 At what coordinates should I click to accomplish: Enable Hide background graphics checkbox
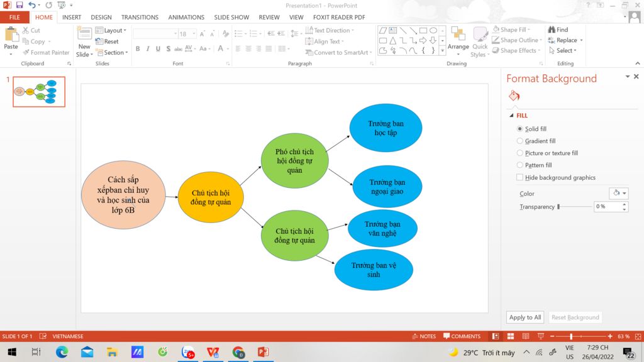(519, 177)
